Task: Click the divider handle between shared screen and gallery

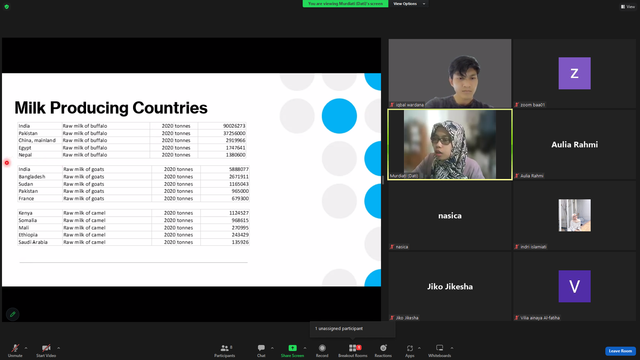Action: (383, 180)
